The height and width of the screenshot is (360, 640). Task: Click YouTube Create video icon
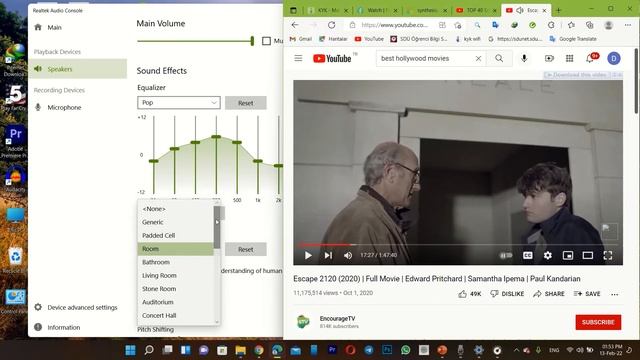(549, 58)
